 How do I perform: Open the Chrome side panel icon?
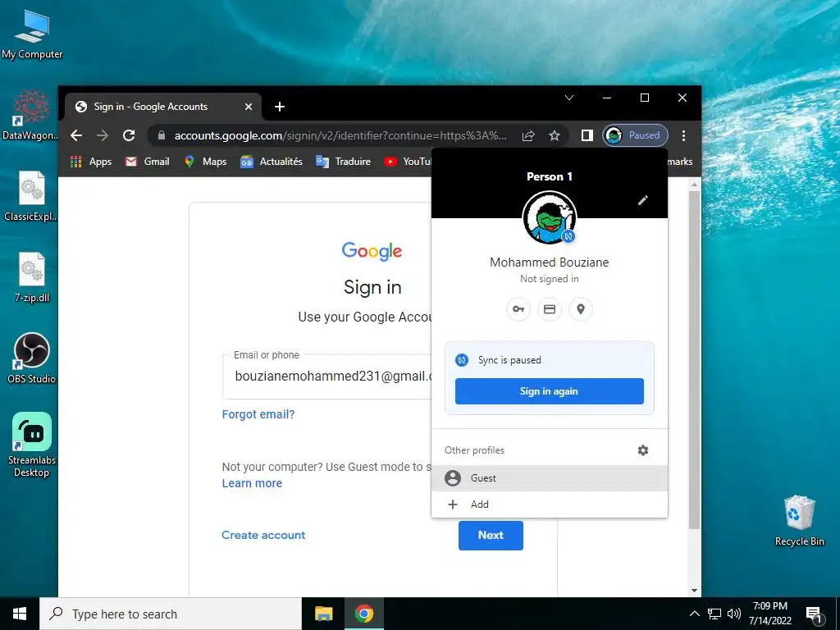pyautogui.click(x=587, y=135)
